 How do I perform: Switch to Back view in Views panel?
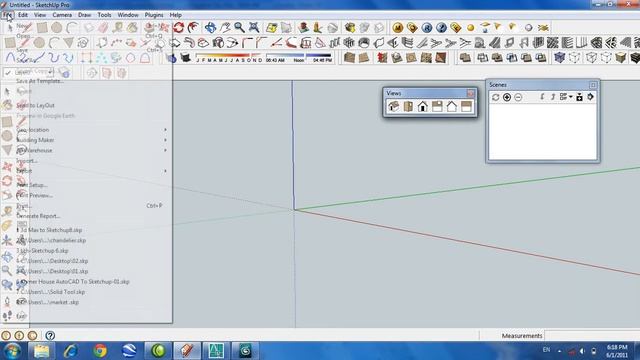(x=451, y=107)
